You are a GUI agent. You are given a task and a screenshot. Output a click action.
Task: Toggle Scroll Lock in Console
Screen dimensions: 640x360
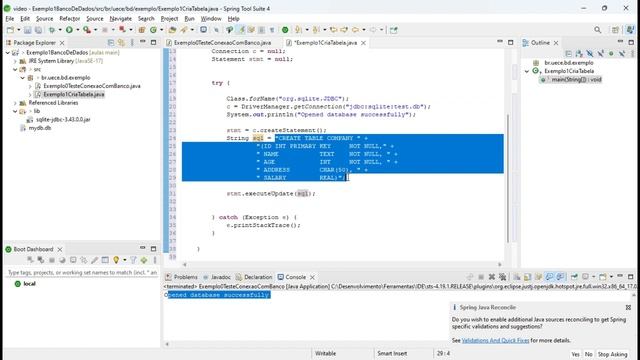[527, 277]
